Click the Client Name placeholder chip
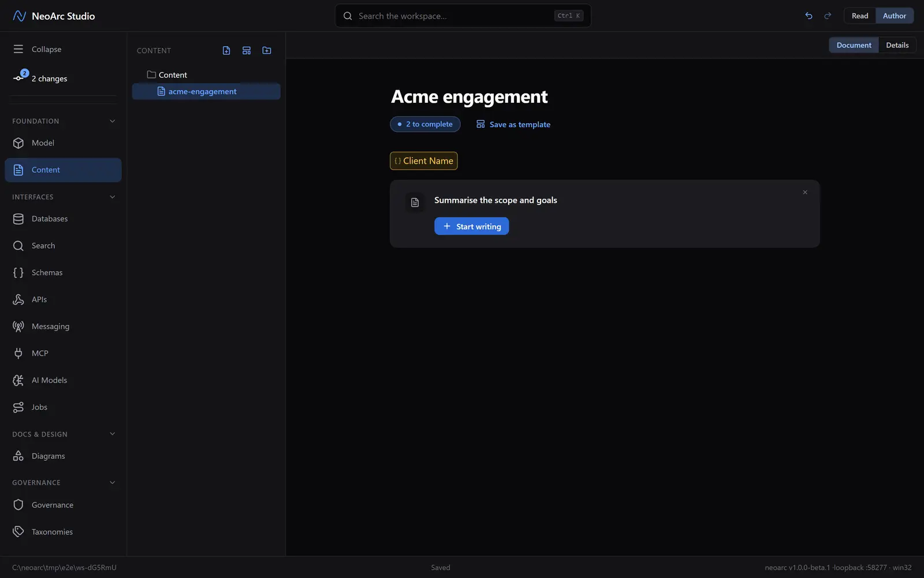Screen dimensions: 924x578 click(424, 161)
